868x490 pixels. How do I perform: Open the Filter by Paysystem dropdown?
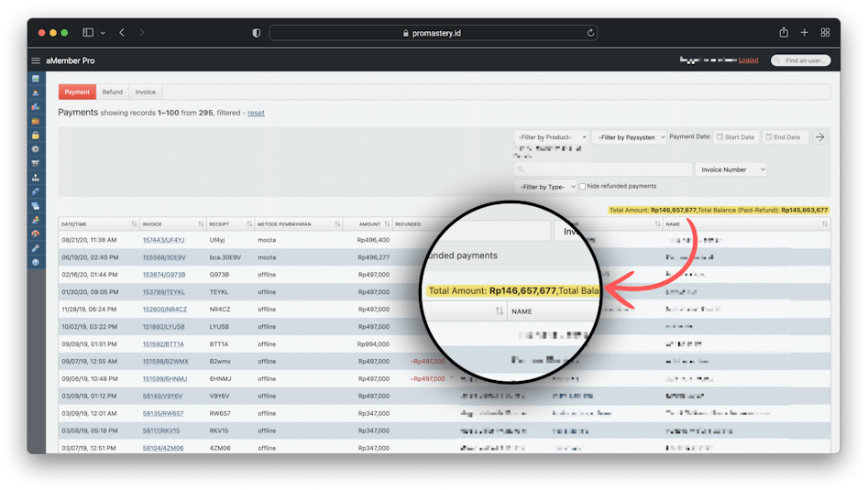click(x=629, y=137)
